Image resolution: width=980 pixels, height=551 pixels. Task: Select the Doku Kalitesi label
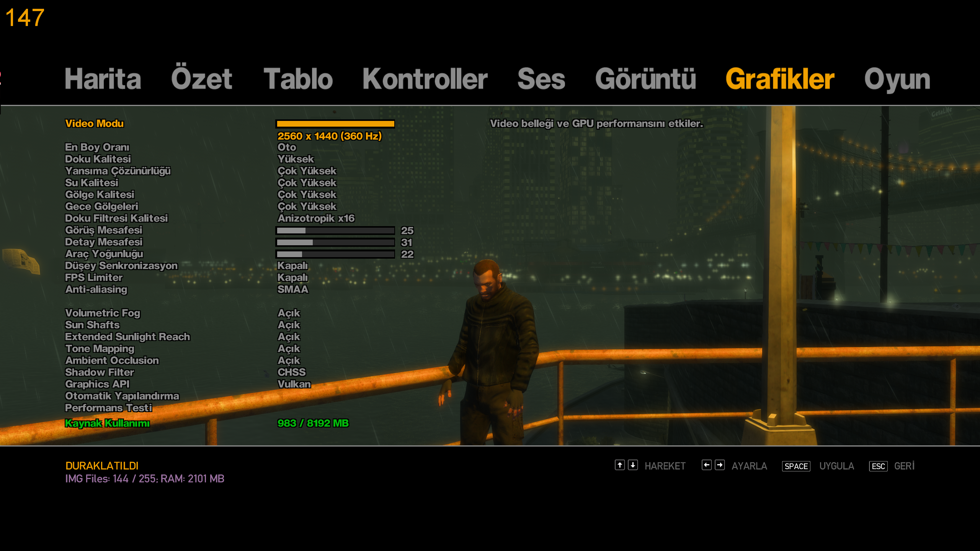pos(98,159)
